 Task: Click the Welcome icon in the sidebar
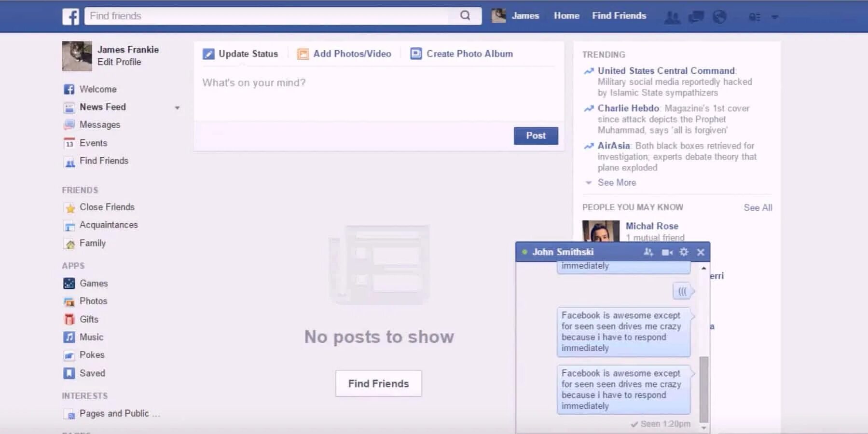point(69,89)
